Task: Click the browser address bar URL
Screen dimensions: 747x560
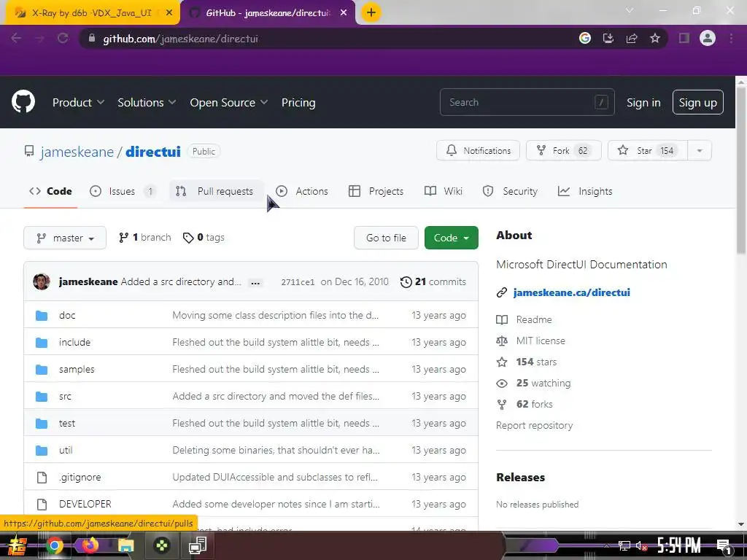Action: [x=181, y=39]
